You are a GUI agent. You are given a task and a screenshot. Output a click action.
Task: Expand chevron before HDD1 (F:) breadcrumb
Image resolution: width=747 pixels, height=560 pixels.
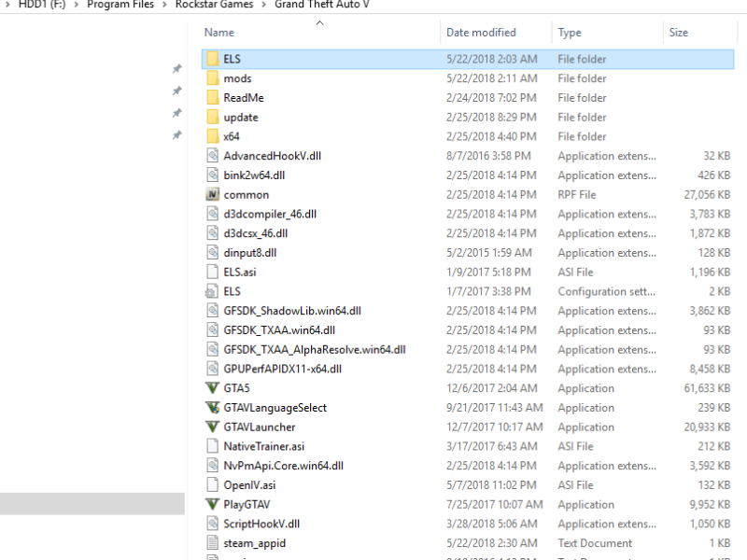pos(7,5)
